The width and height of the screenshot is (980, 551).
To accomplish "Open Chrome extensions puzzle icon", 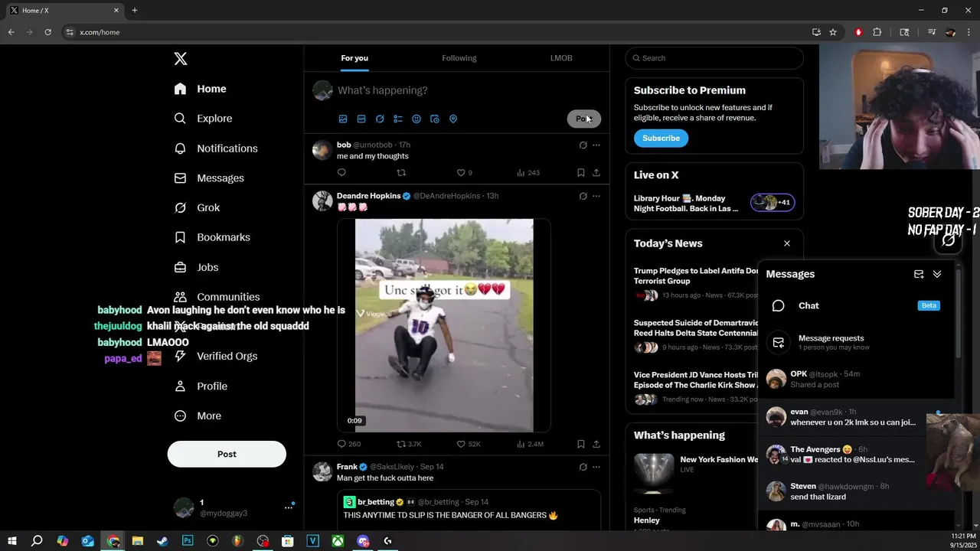I will pos(877,32).
